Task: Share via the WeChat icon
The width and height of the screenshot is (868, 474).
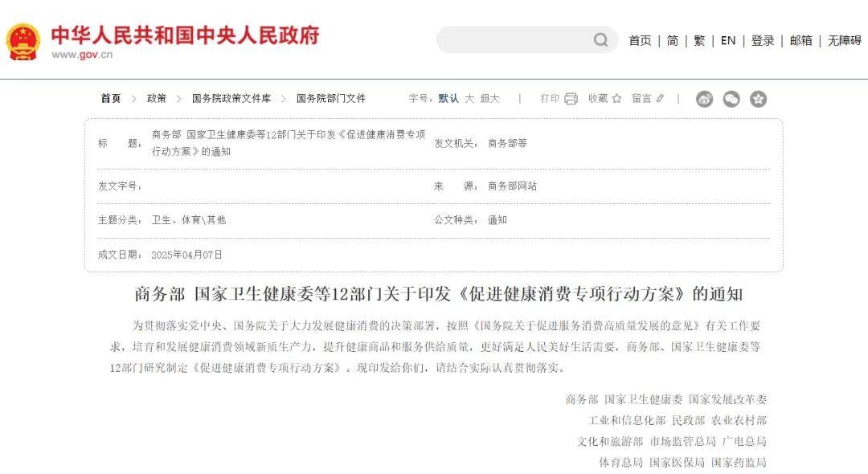Action: (731, 99)
